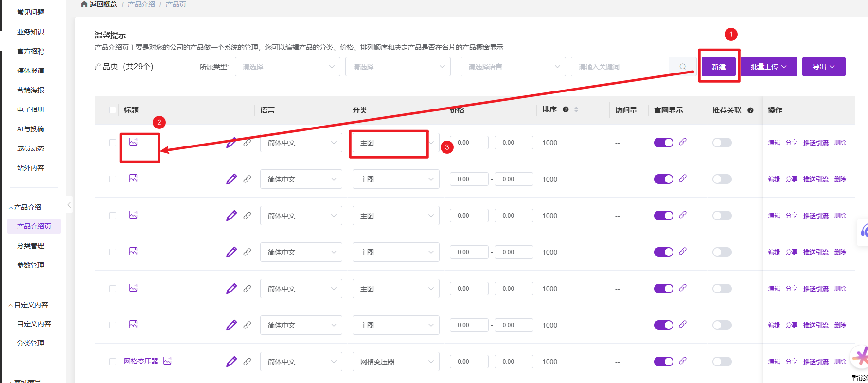Viewport: 868px width, 383px height.
Task: Click 推送引流 link in the first row
Action: pos(815,143)
